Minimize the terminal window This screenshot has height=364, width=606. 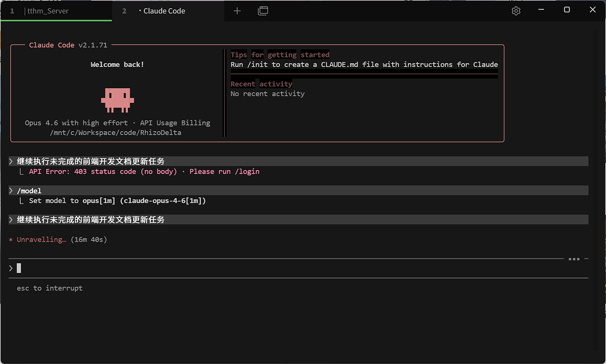tap(541, 9)
